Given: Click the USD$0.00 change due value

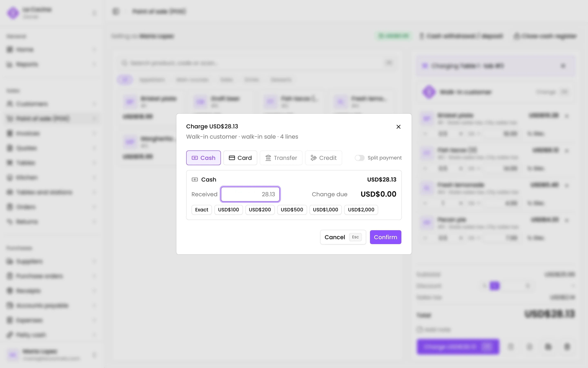Looking at the screenshot, I should point(378,194).
